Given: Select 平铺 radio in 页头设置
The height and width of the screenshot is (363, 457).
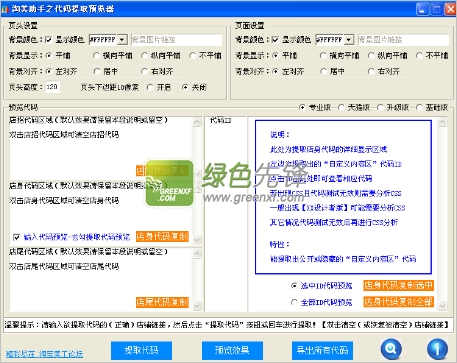Looking at the screenshot, I should (49, 55).
